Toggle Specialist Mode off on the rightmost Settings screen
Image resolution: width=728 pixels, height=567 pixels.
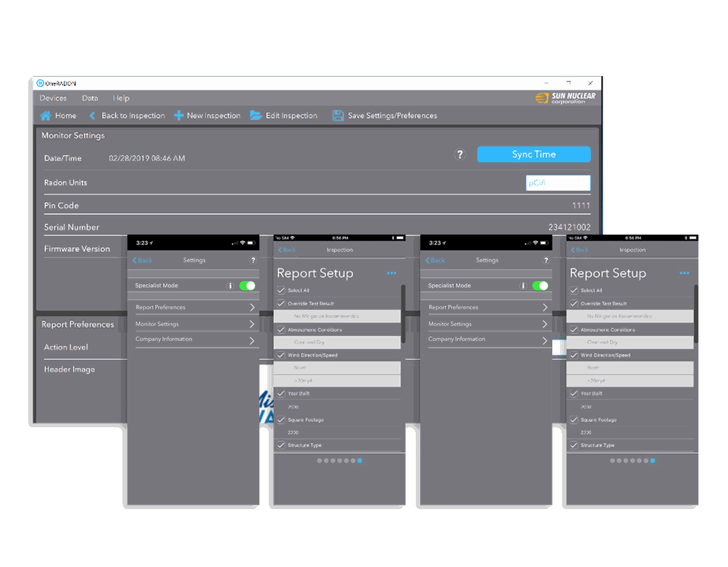(540, 286)
